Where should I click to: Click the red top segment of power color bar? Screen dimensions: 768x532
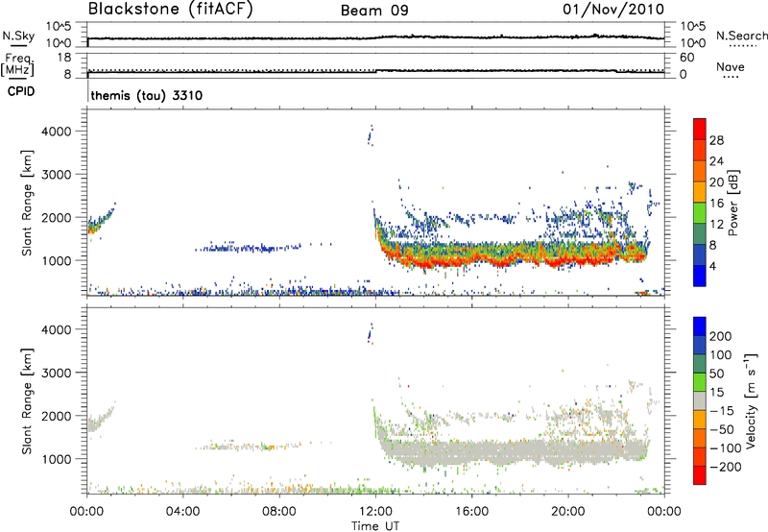(x=700, y=129)
